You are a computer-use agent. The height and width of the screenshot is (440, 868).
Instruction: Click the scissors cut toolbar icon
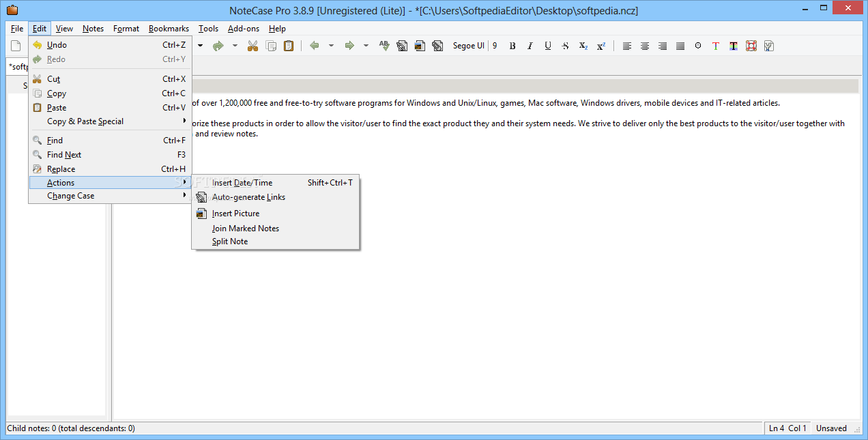coord(252,46)
